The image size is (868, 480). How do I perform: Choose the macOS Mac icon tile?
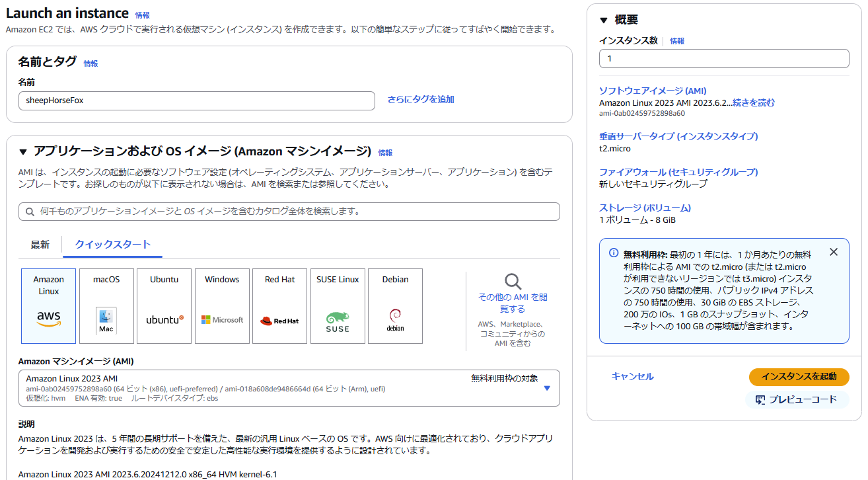(106, 306)
